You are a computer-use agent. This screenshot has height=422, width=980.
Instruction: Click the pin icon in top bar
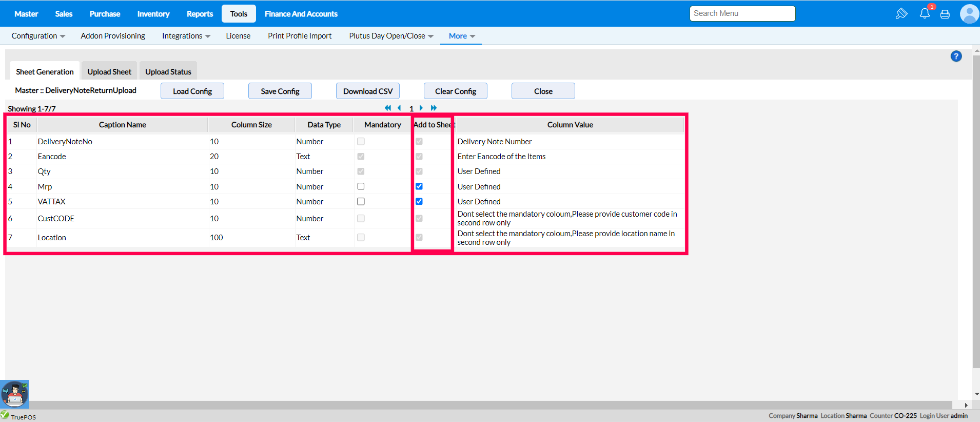click(901, 14)
